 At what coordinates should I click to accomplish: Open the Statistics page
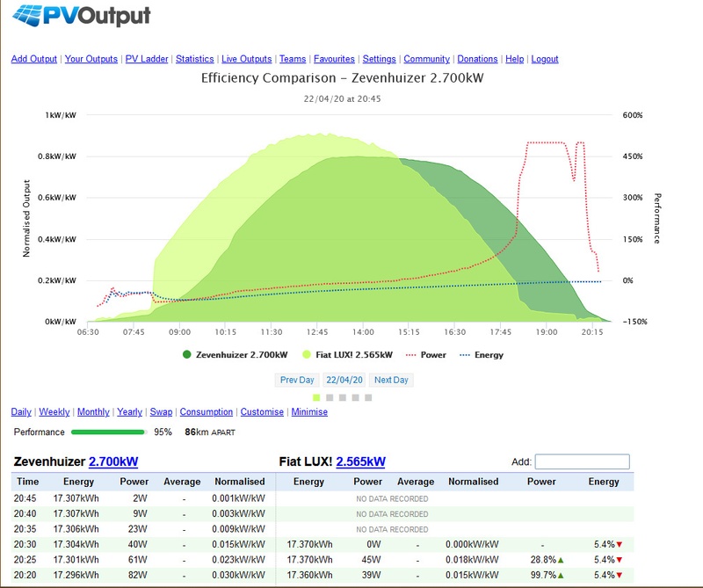point(194,59)
